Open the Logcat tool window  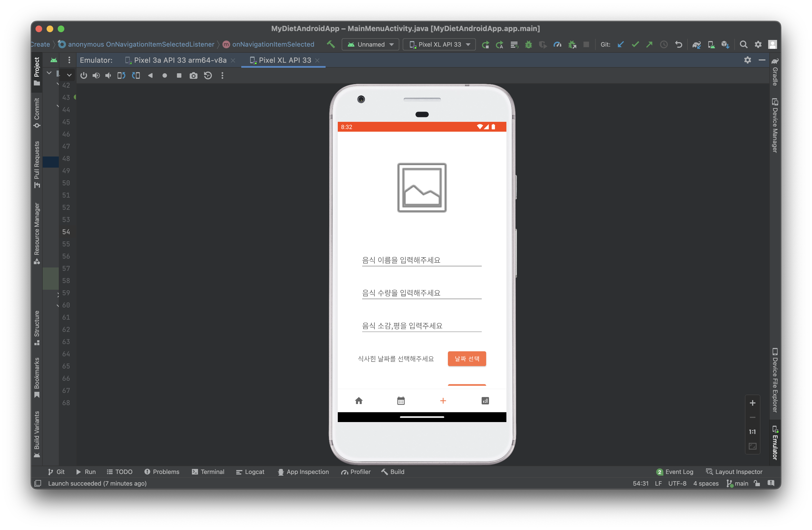point(250,472)
